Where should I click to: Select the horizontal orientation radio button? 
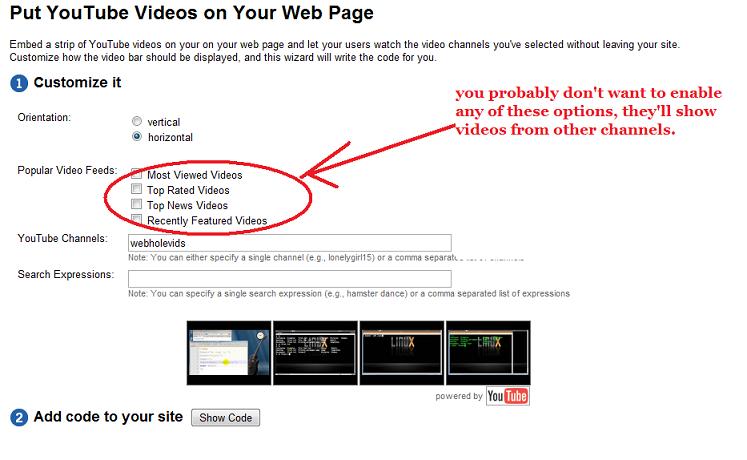137,137
